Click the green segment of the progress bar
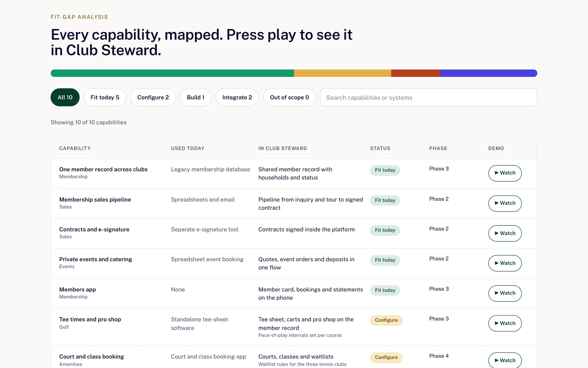 (172, 73)
